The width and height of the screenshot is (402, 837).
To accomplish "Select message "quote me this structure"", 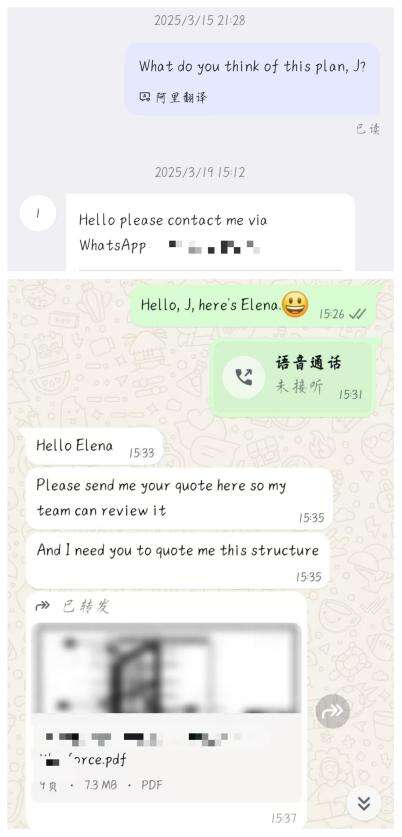I will (x=178, y=560).
